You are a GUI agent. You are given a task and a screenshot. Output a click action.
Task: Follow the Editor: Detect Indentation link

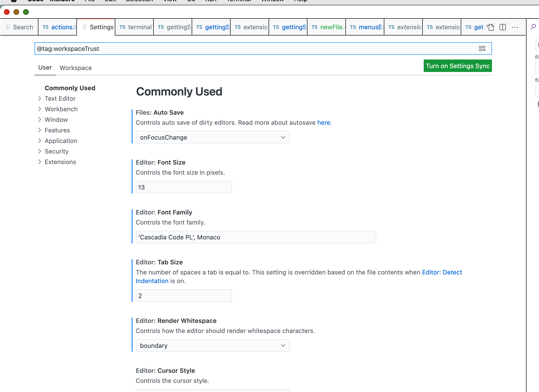(442, 272)
